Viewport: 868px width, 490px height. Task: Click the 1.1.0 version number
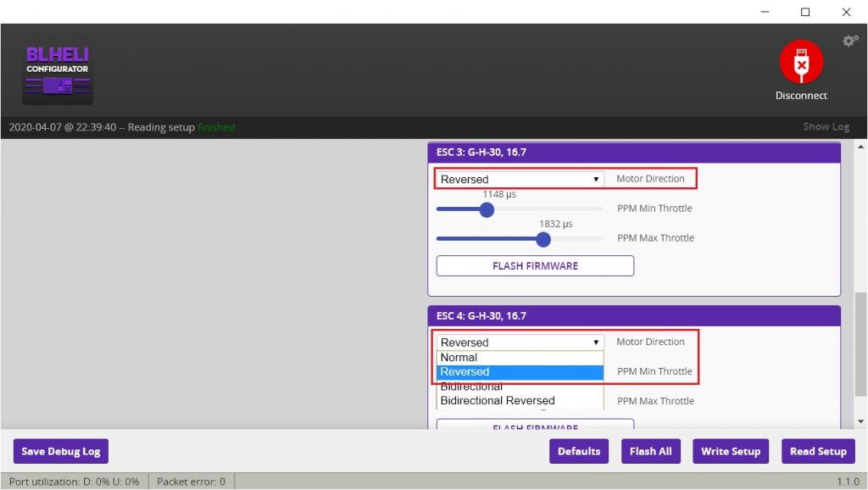point(848,482)
